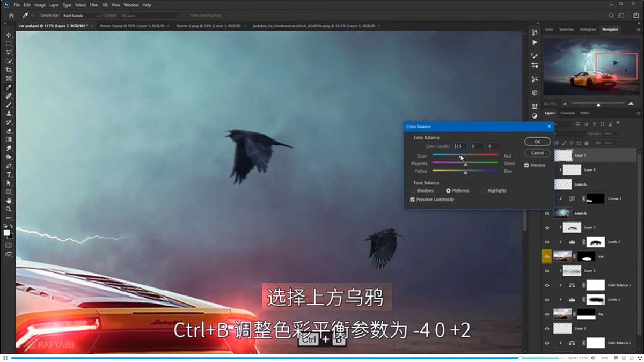The height and width of the screenshot is (362, 644).
Task: Select the Eyedropper tool
Action: pyautogui.click(x=8, y=87)
